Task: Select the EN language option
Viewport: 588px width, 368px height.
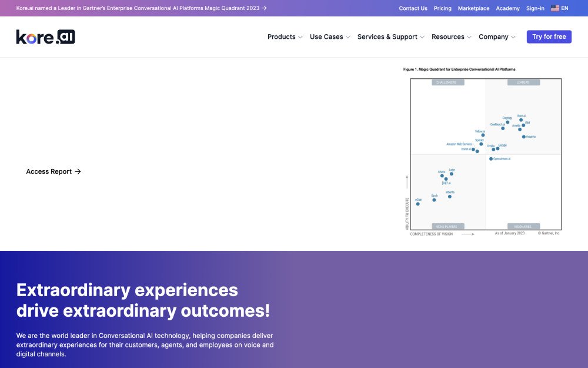Action: pos(565,8)
